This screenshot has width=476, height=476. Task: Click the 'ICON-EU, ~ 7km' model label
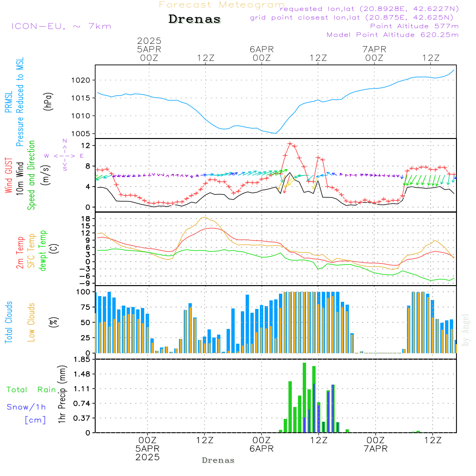pos(61,26)
